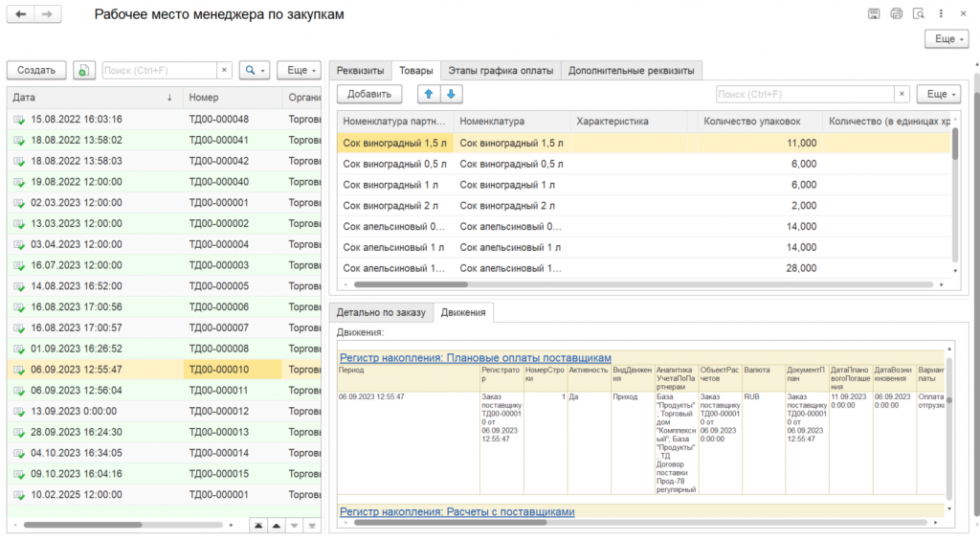Expand the Еще menu above the orders list
The height and width of the screenshot is (541, 980).
[x=299, y=70]
